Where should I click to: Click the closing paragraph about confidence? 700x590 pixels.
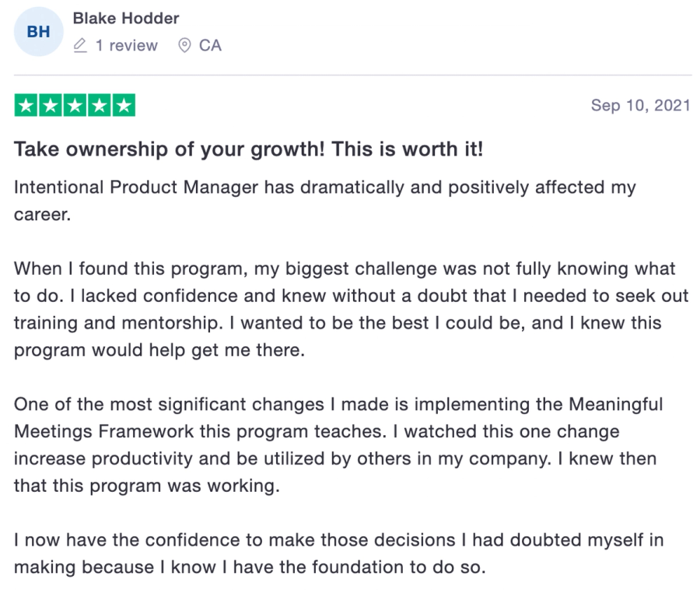point(334,553)
